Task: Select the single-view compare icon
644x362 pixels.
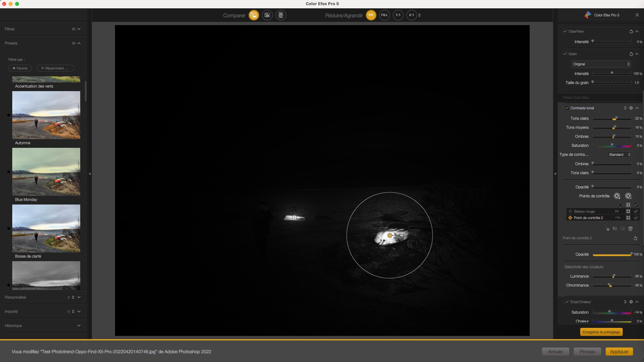Action: pyautogui.click(x=254, y=15)
